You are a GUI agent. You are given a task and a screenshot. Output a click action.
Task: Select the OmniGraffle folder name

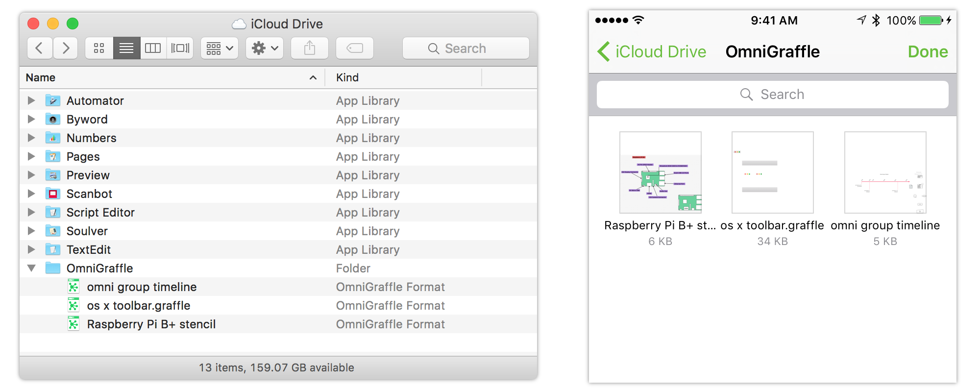tap(100, 268)
